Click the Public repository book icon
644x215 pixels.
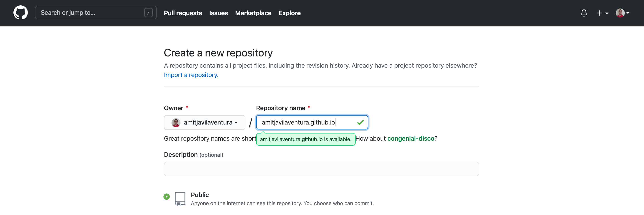click(180, 198)
